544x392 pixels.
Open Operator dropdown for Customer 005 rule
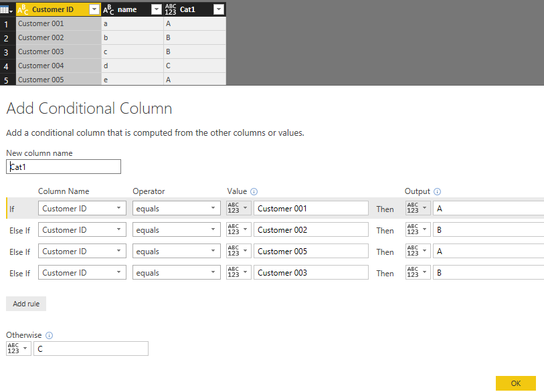point(176,251)
